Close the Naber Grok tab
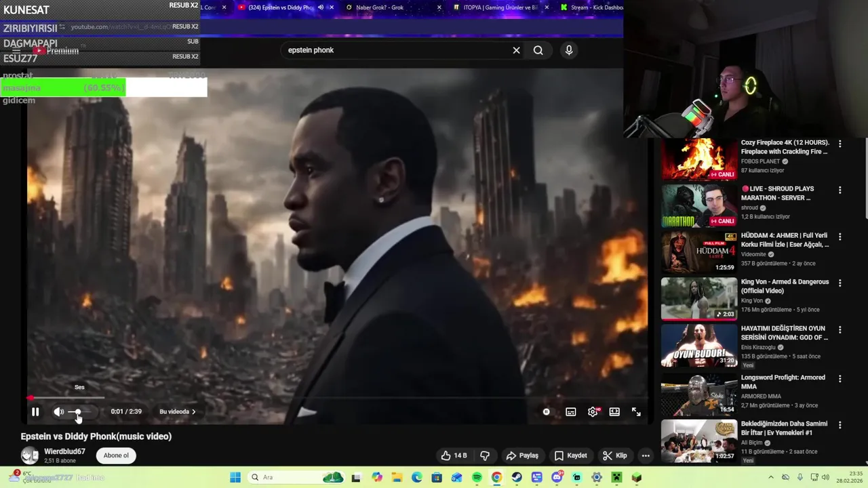Screen dimensions: 868x488 (439, 7)
